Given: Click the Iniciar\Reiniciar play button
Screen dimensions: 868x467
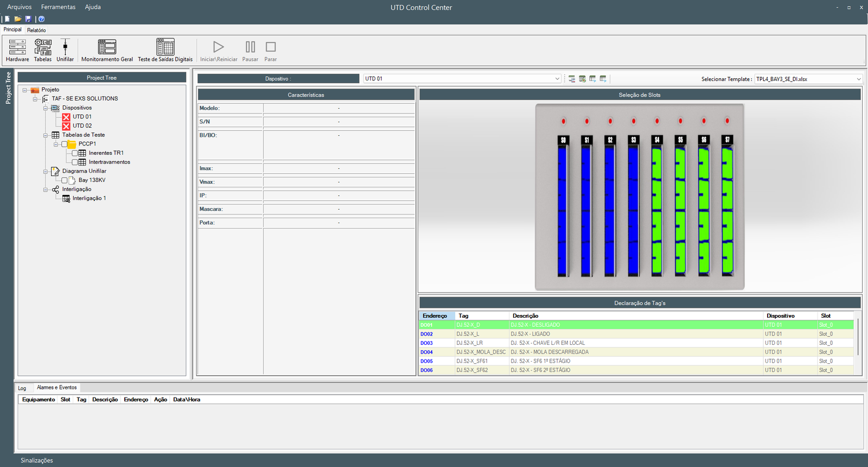Looking at the screenshot, I should point(219,51).
